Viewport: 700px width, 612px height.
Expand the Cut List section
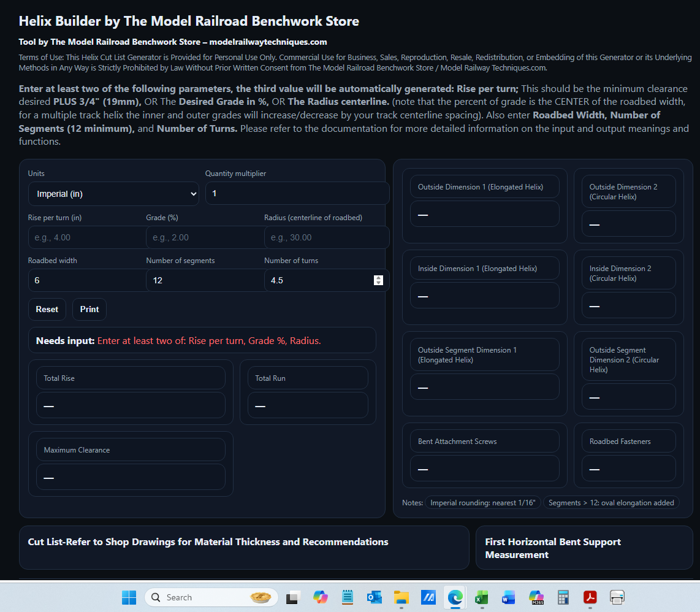tap(244, 548)
